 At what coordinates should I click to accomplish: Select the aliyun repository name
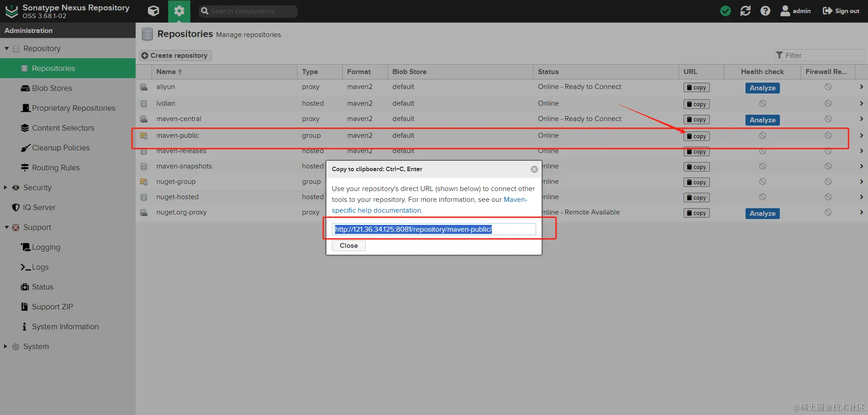165,87
